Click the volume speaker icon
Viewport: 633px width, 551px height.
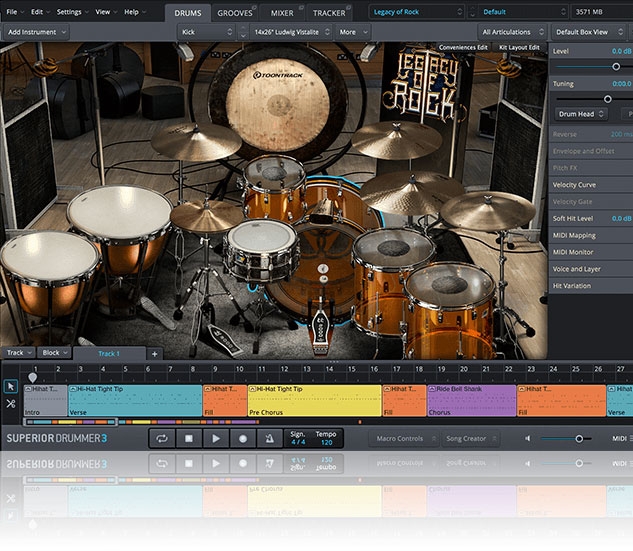[x=529, y=438]
